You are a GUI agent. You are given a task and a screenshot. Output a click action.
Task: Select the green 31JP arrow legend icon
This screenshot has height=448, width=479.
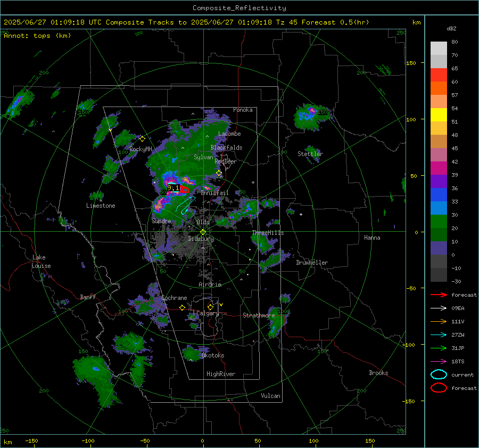439,348
